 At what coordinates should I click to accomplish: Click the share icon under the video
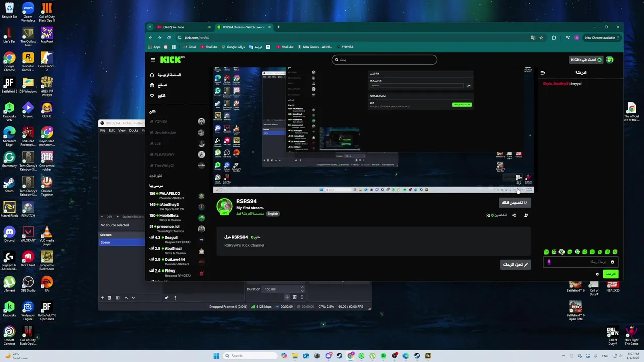pyautogui.click(x=514, y=215)
